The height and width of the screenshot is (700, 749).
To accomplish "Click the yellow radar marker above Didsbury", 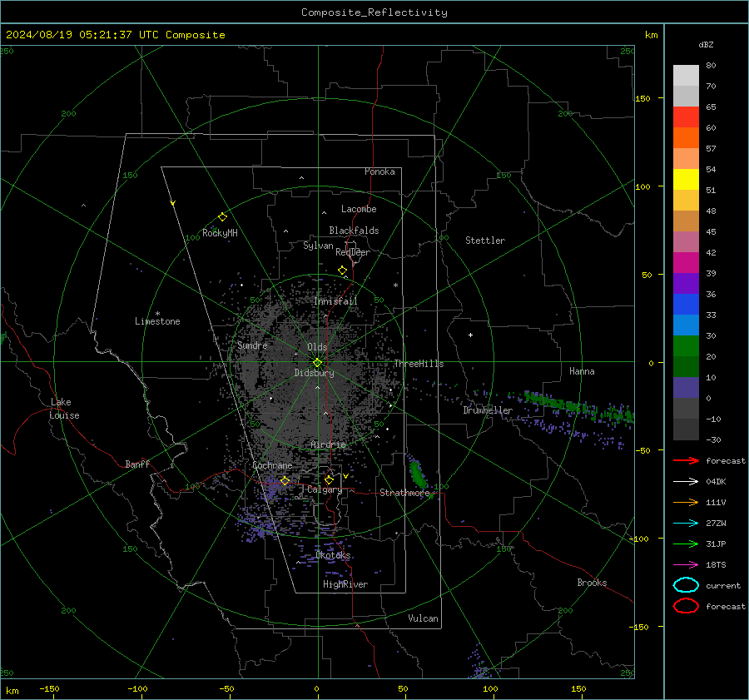I will 317,363.
